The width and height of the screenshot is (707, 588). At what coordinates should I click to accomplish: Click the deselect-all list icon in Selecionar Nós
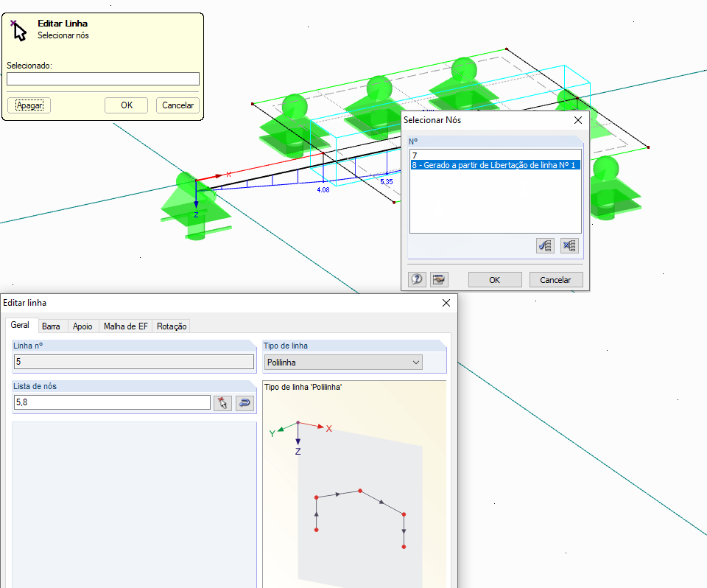569,246
